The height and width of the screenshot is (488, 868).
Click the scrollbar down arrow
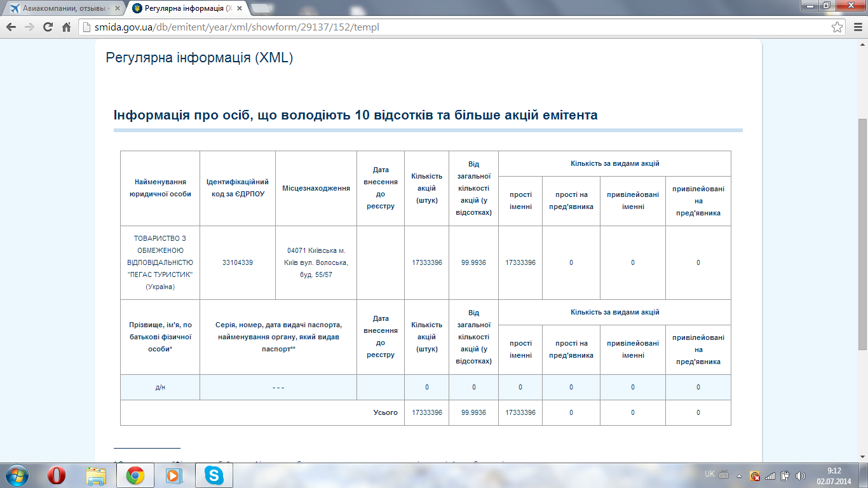pyautogui.click(x=862, y=457)
